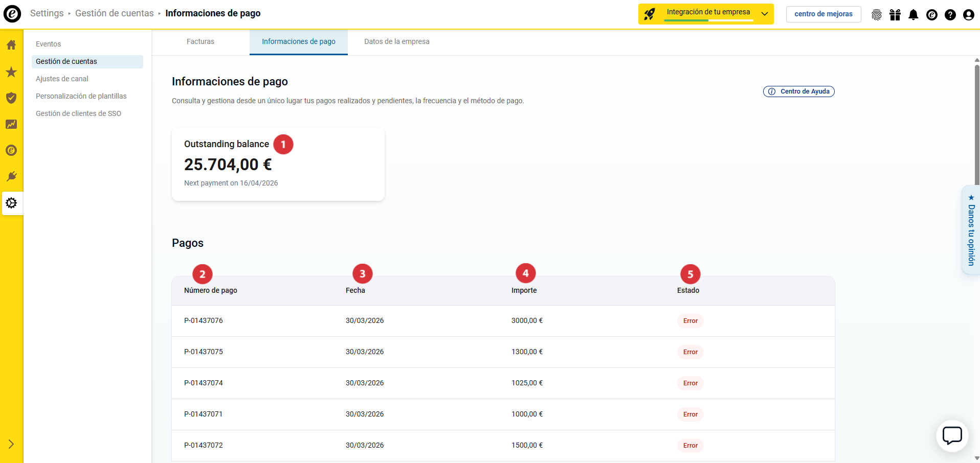Open the Danos tu opinión feedback tab
Screen dimensions: 980x463
tap(971, 230)
